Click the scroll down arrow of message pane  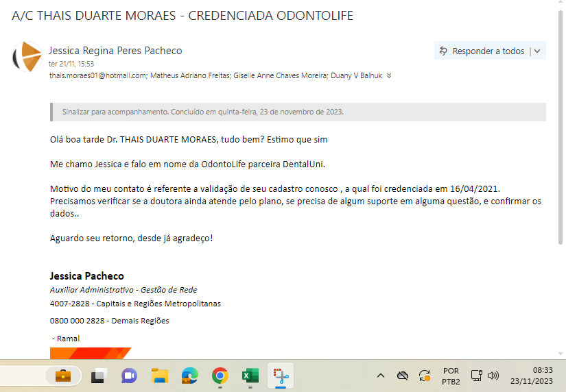(x=561, y=354)
